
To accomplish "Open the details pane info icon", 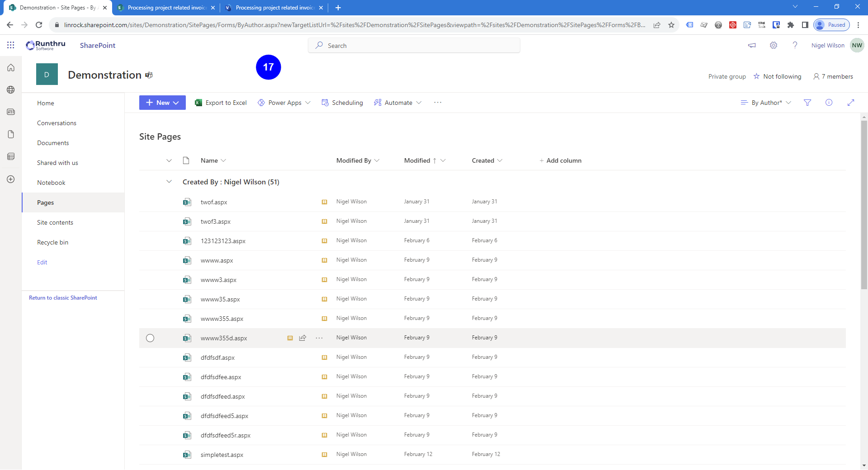I will (829, 103).
